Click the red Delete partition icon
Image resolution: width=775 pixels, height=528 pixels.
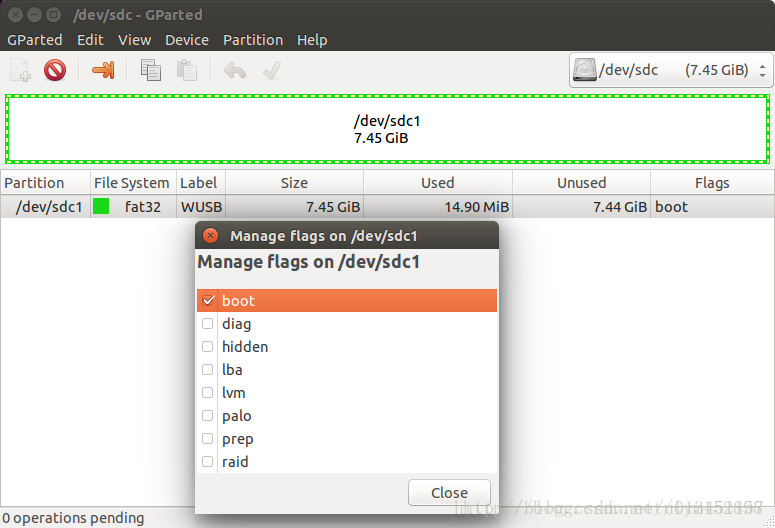click(x=55, y=70)
